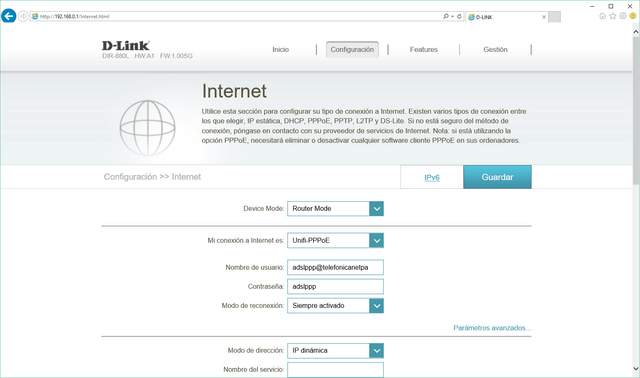Switch to the IPv6 settings link
This screenshot has width=640, height=378.
click(x=432, y=177)
